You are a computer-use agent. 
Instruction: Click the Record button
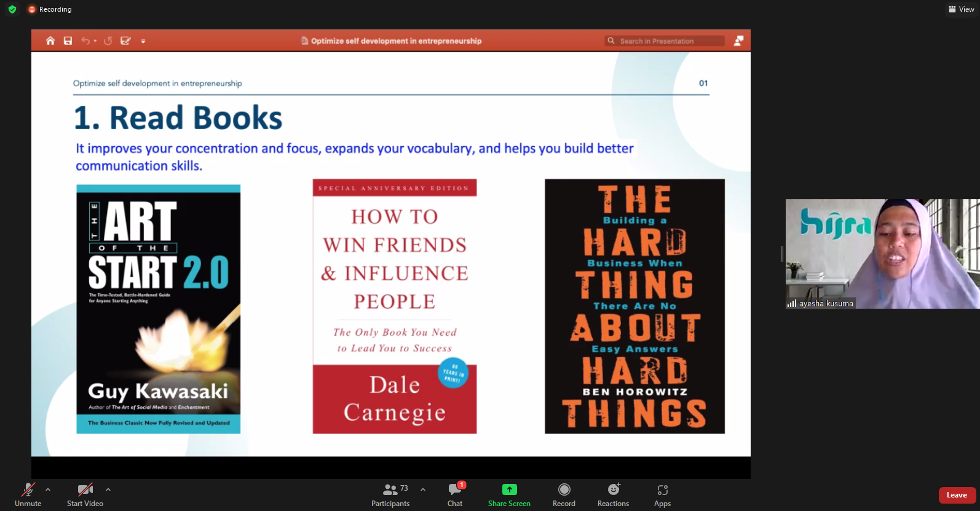[x=564, y=494]
